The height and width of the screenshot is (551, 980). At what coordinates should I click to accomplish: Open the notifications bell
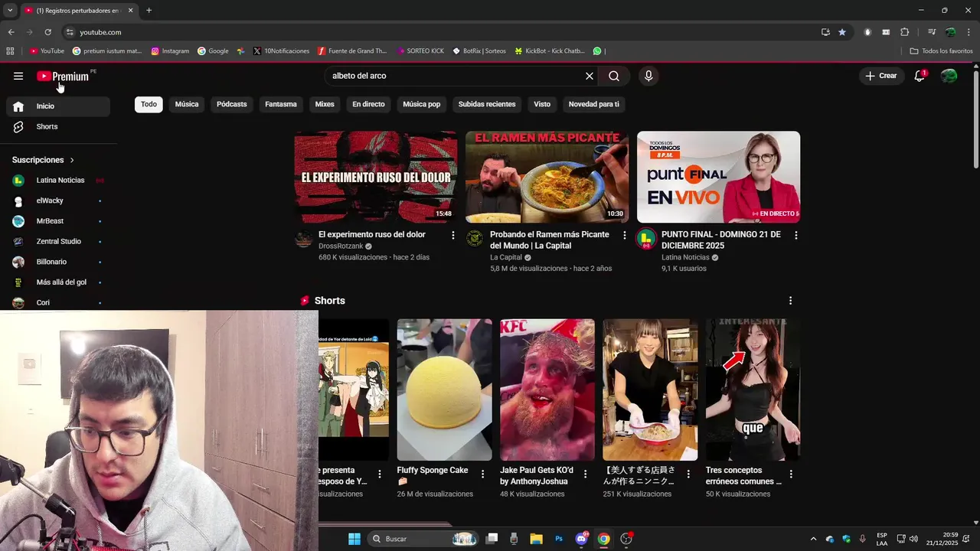[x=920, y=76]
